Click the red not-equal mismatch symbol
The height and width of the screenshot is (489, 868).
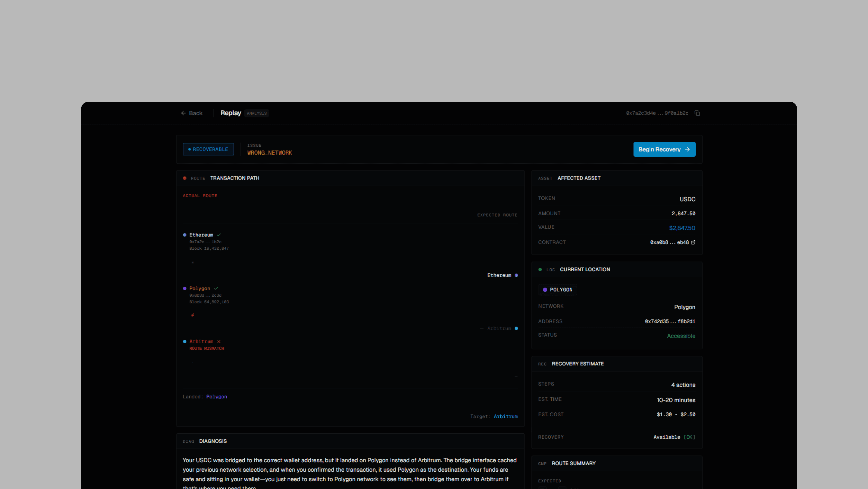pyautogui.click(x=193, y=315)
